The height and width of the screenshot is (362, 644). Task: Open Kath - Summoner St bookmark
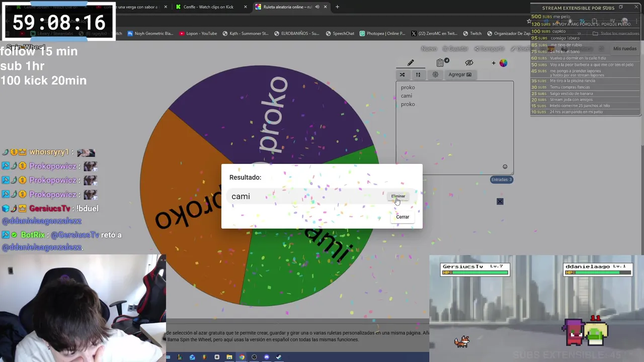[x=245, y=34]
